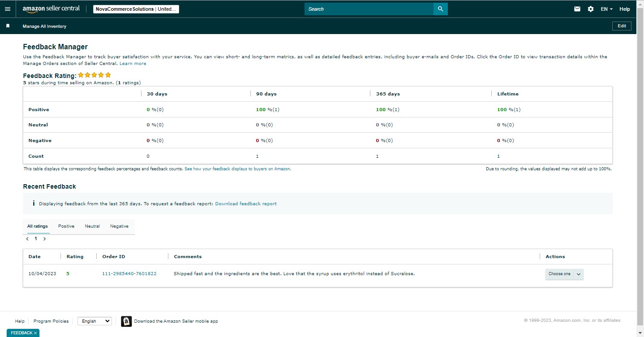
Task: Click the Neutral row label in table
Action: [38, 125]
